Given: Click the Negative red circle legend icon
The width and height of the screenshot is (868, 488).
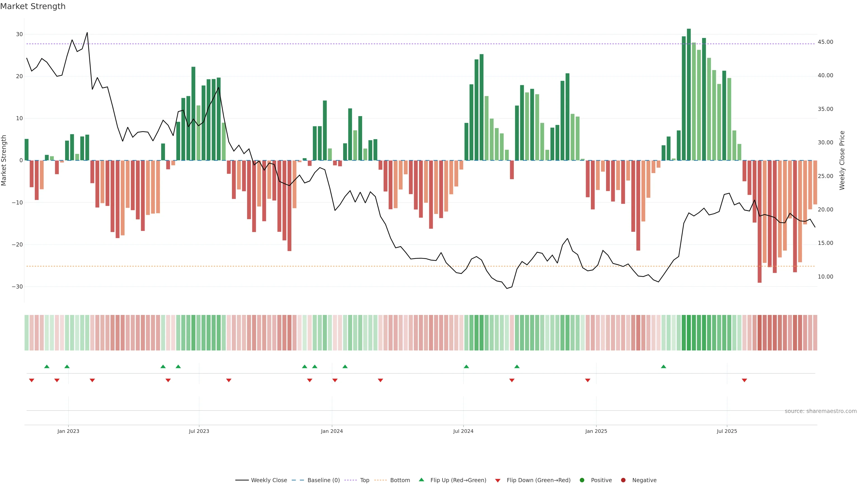Looking at the screenshot, I should coord(623,480).
